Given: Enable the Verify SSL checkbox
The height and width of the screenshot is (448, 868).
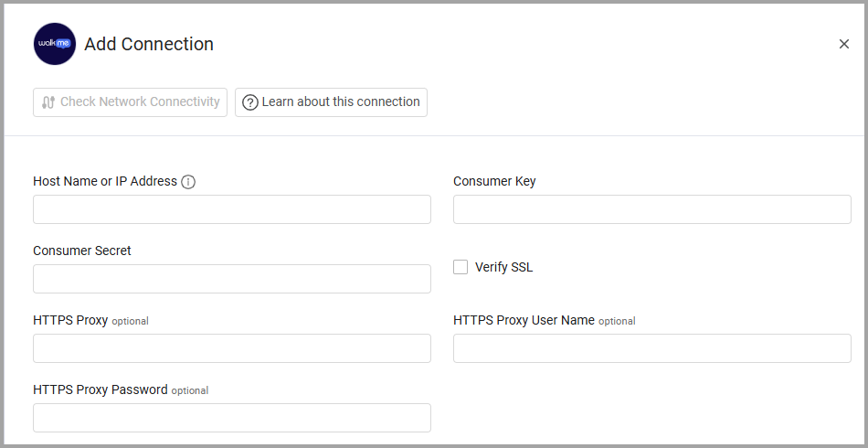Looking at the screenshot, I should pyautogui.click(x=460, y=267).
